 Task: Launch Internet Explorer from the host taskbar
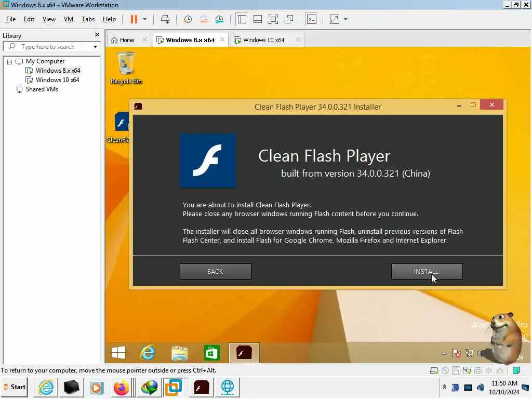tap(46, 387)
